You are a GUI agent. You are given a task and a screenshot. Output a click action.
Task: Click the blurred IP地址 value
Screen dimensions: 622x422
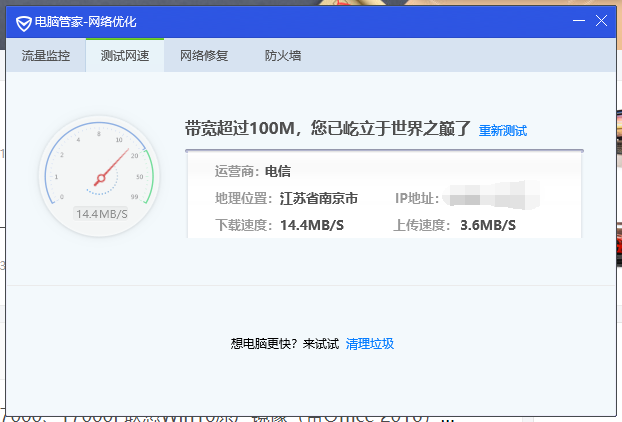(491, 195)
